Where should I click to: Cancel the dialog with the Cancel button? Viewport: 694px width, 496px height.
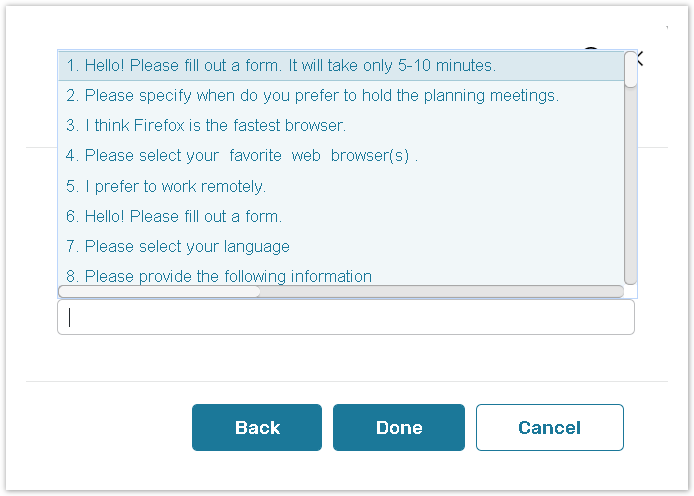549,428
